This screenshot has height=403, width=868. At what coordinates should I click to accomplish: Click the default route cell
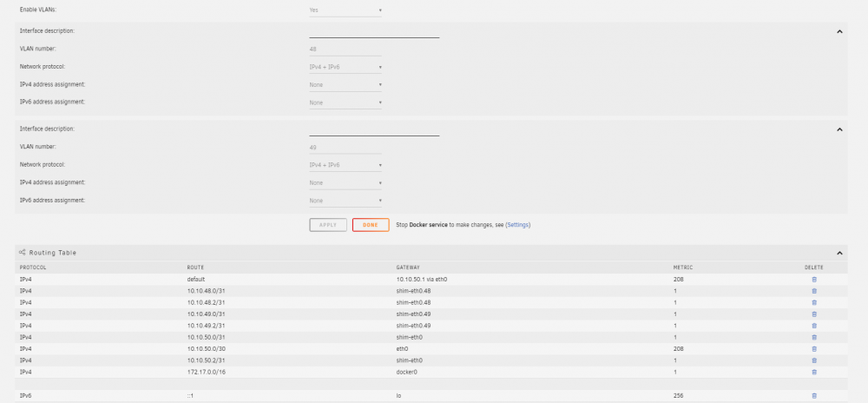tap(196, 280)
